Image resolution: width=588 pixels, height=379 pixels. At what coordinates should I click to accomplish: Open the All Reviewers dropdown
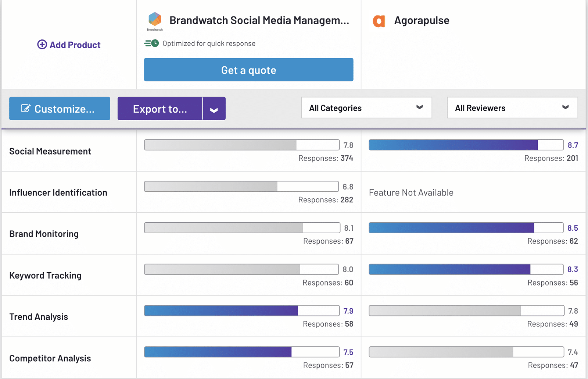pos(512,107)
